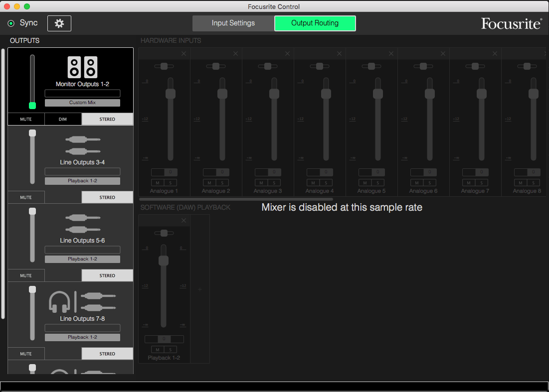
Task: Click the speaker icon on Monitor Outputs 1-2
Action: click(x=82, y=66)
